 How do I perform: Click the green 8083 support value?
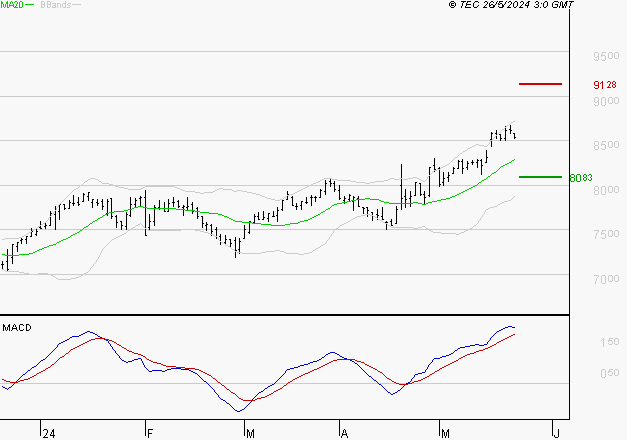[x=581, y=178]
